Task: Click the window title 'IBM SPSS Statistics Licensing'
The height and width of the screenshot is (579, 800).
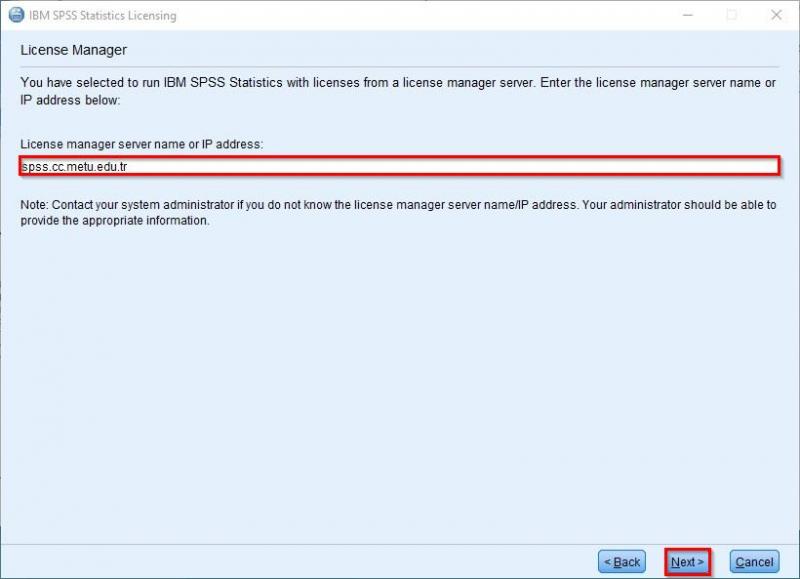Action: [103, 15]
